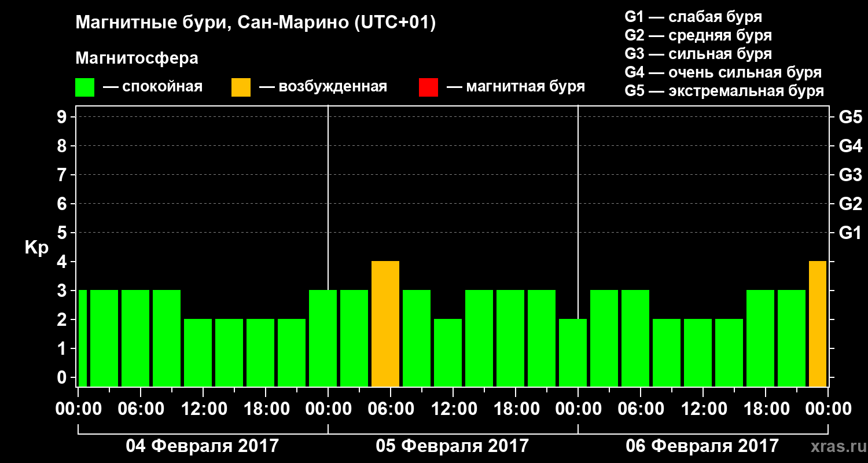Click the Kp axis value '9'

(63, 117)
